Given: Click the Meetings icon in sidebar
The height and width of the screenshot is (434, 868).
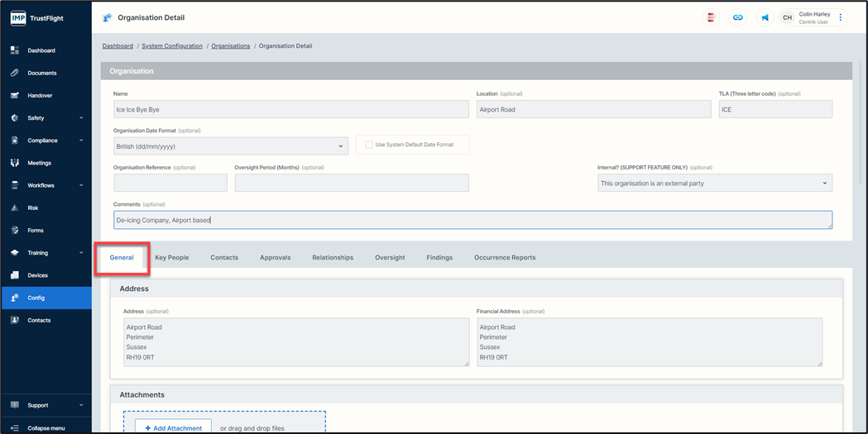Looking at the screenshot, I should coord(14,163).
